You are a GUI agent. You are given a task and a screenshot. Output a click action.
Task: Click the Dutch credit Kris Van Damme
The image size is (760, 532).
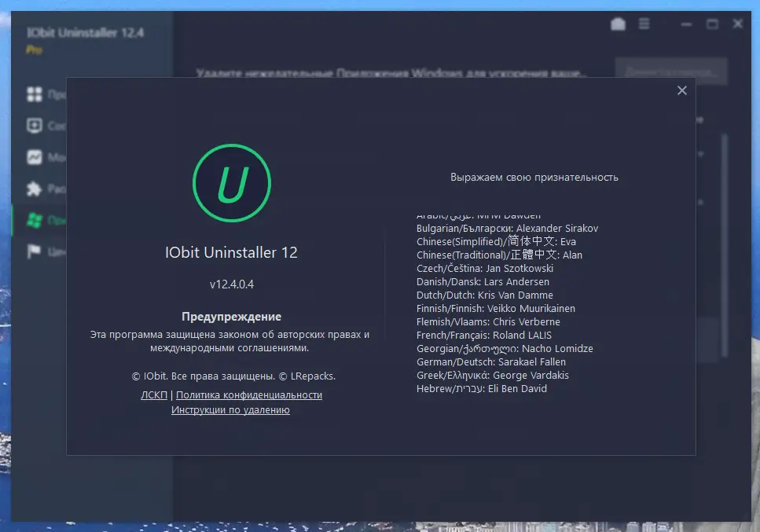(485, 295)
